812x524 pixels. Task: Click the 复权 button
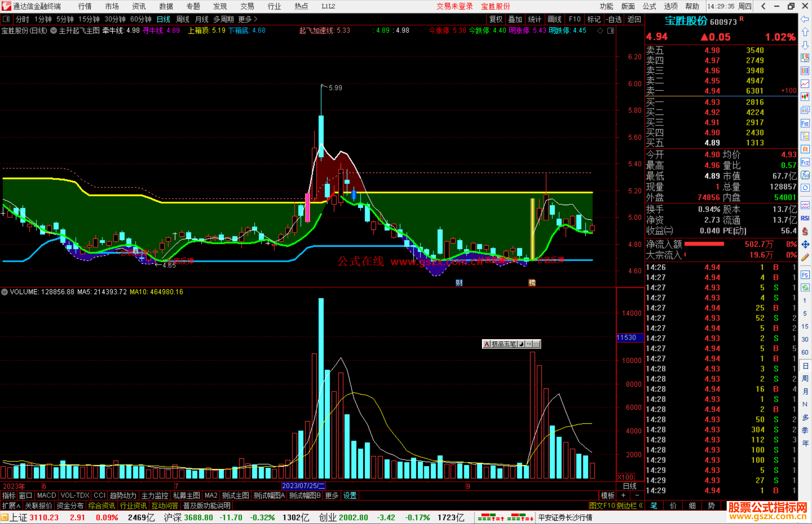coord(495,19)
